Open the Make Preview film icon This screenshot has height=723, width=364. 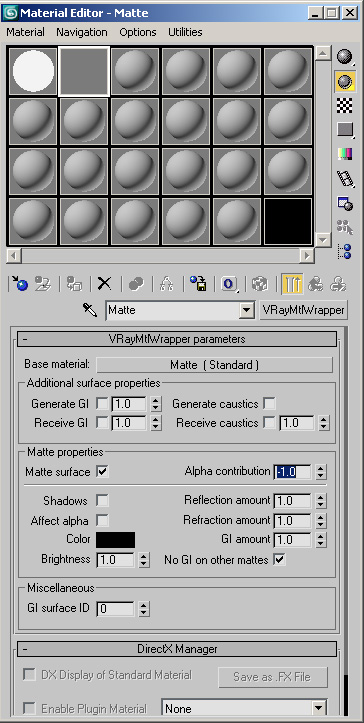point(345,178)
